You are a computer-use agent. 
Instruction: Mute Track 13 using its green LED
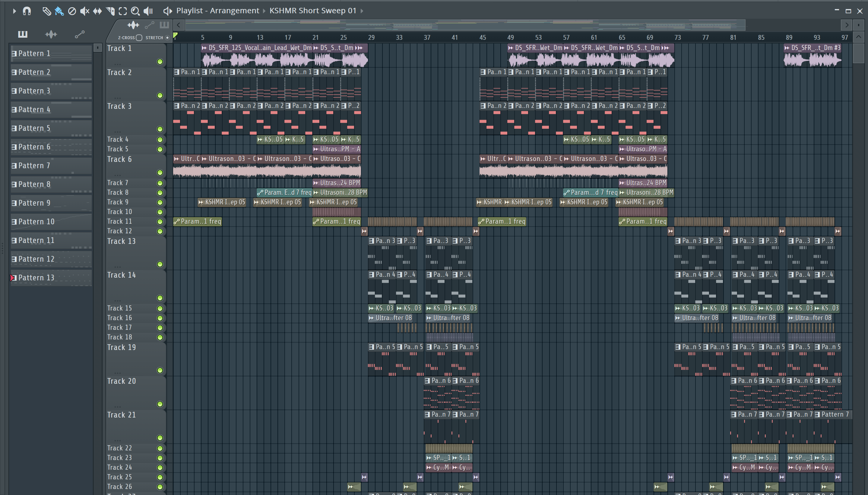point(160,264)
